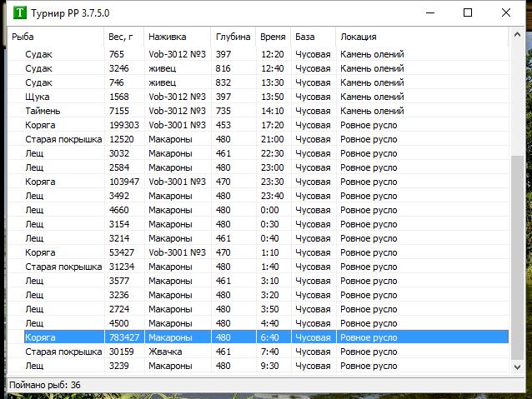This screenshot has height=399, width=532.
Task: Select the Лещ row weighing 3492
Action: click(258, 196)
